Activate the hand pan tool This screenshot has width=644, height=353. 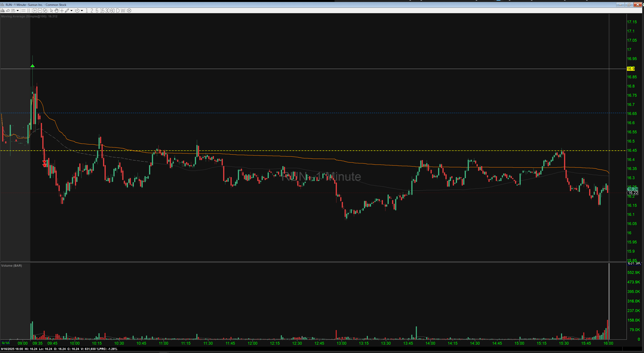(x=57, y=11)
